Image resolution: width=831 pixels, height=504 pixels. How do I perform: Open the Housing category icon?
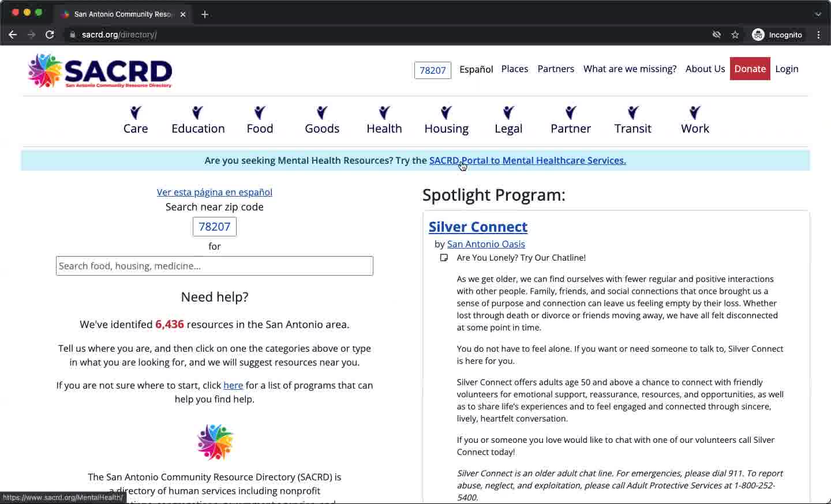pyautogui.click(x=446, y=112)
